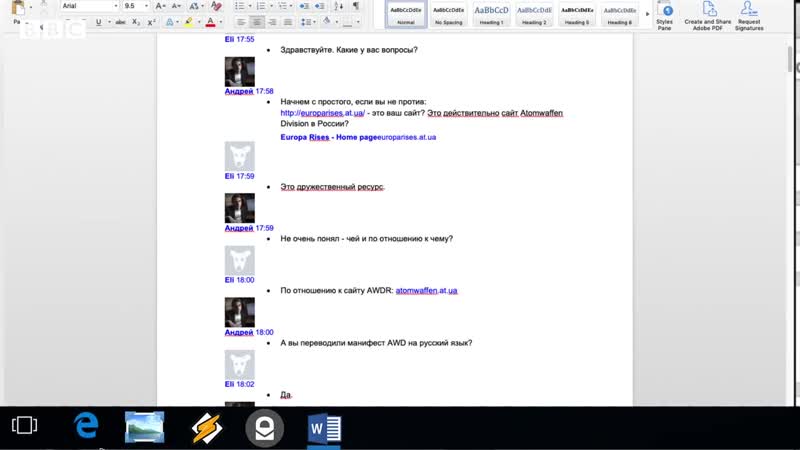Screen dimensions: 800x450
Task: Open highlight color dropdown arrow
Action: coord(199,22)
